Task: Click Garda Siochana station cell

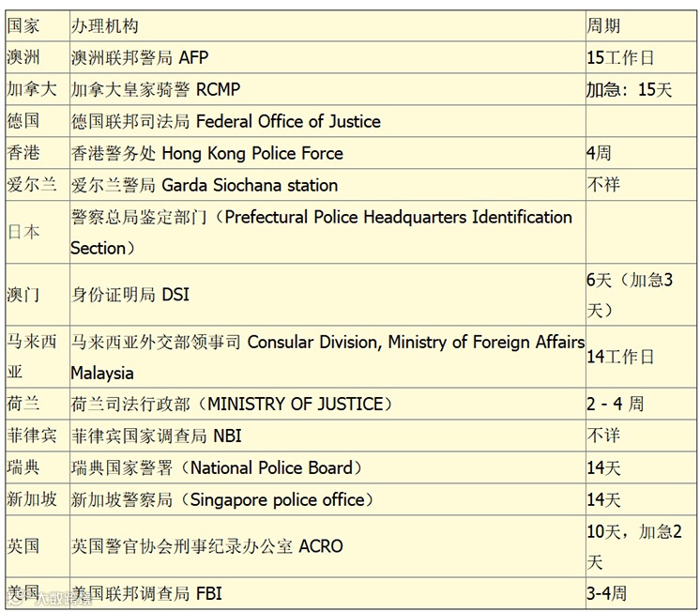Action: (327, 185)
